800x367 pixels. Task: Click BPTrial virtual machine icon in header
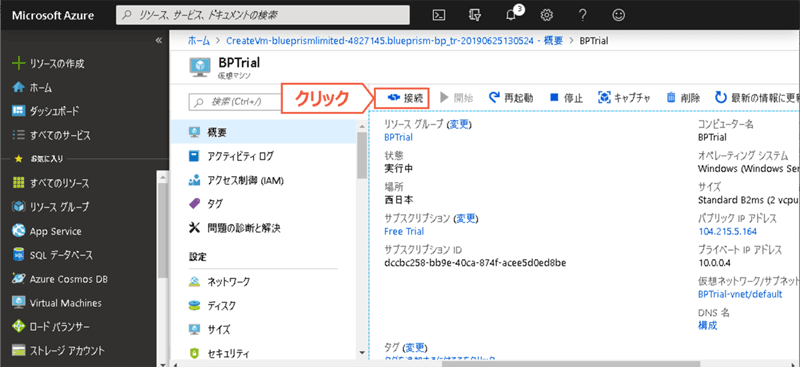199,66
